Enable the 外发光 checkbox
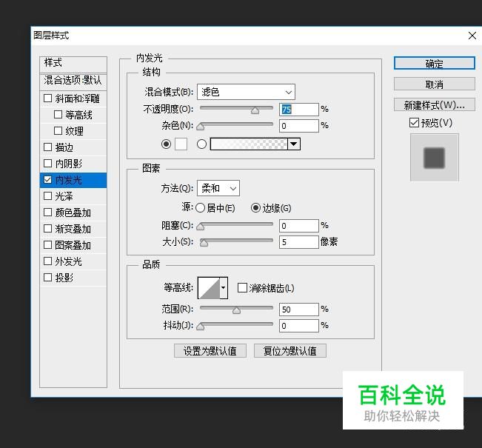 (x=47, y=261)
